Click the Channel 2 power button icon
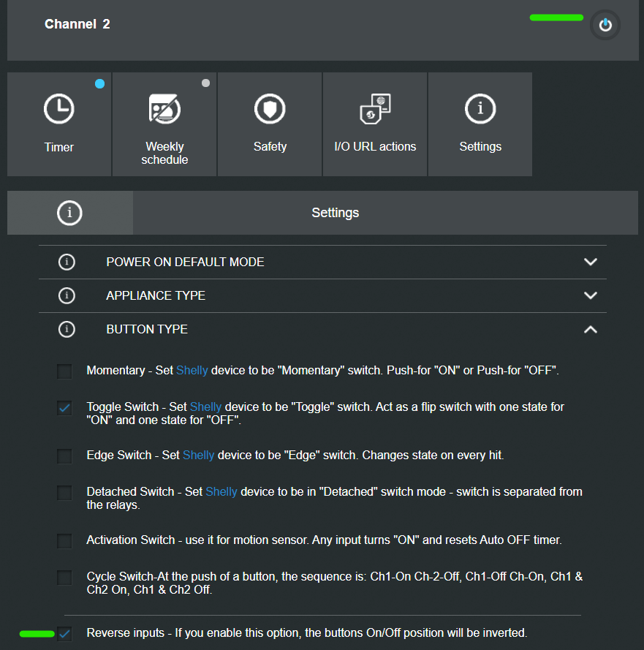 click(x=605, y=25)
